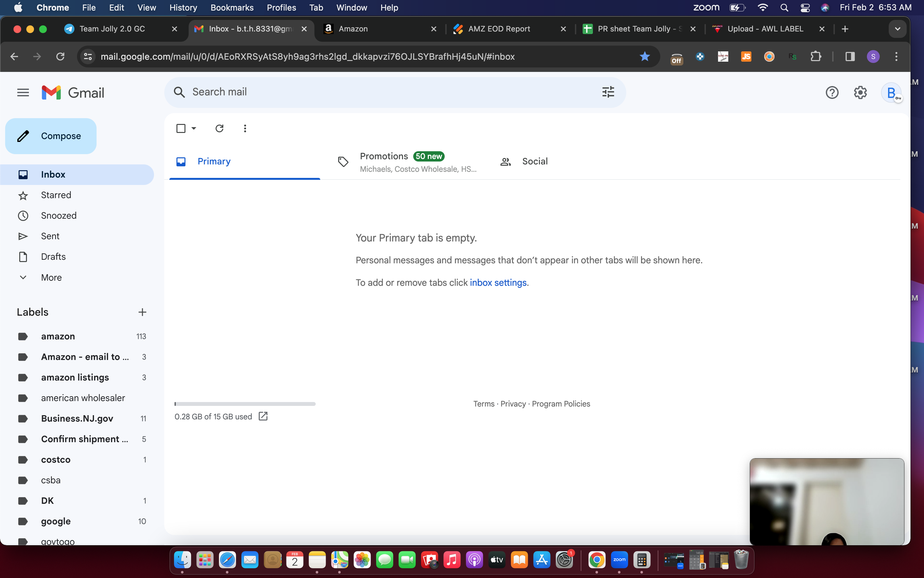Switch to Primary inbox tab

tap(244, 161)
